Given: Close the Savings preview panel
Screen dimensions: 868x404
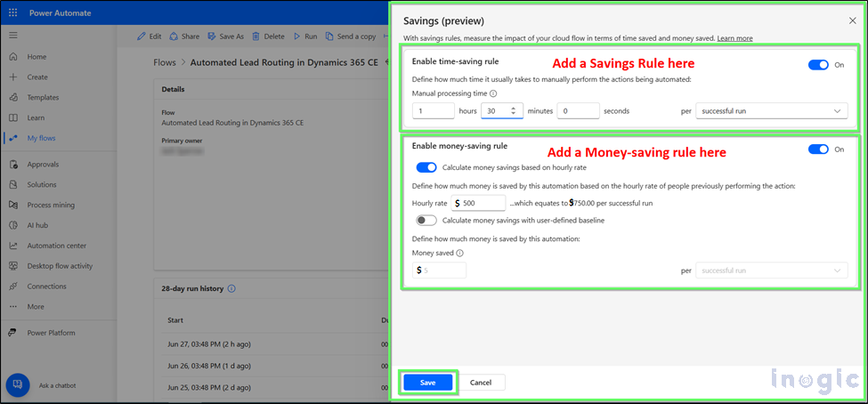Looking at the screenshot, I should point(853,21).
